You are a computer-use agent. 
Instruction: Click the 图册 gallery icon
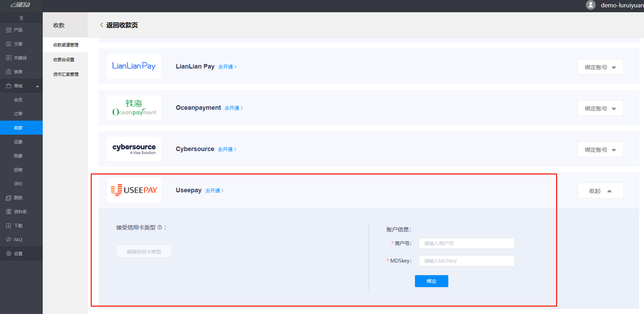(x=9, y=198)
